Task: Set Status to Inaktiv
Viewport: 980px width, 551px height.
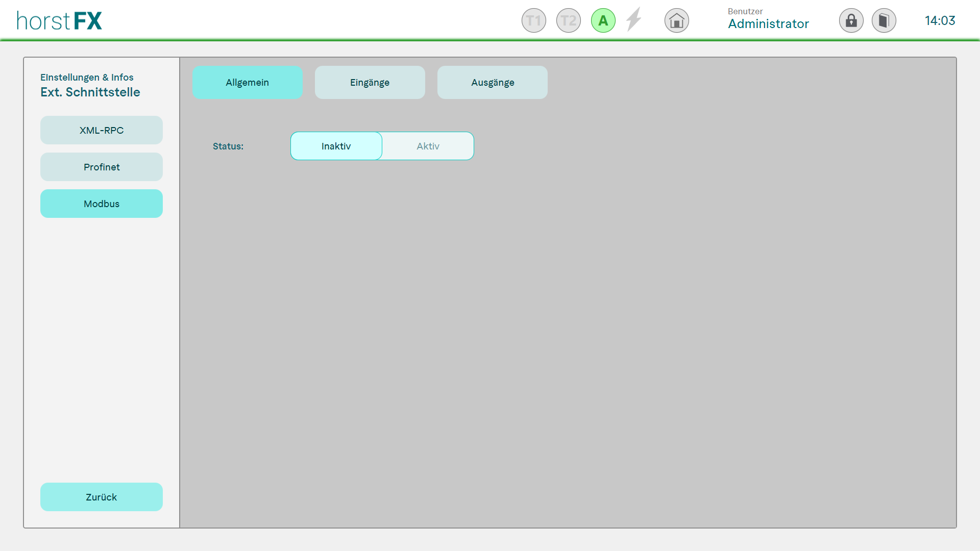Action: tap(336, 146)
